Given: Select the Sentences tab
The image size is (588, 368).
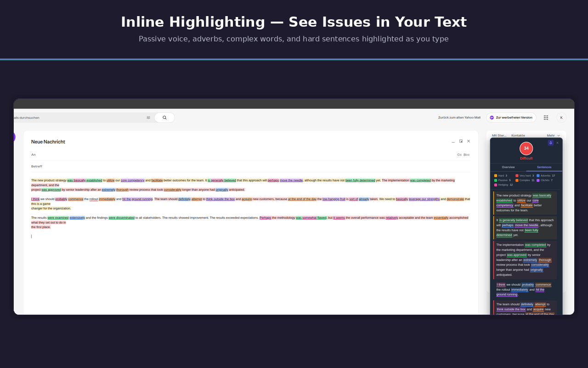Looking at the screenshot, I should [x=544, y=167].
